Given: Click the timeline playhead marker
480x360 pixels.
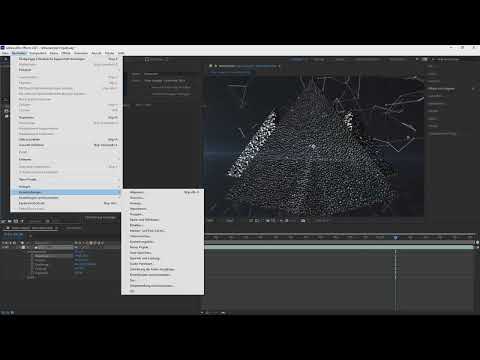Looking at the screenshot, I should click(396, 237).
